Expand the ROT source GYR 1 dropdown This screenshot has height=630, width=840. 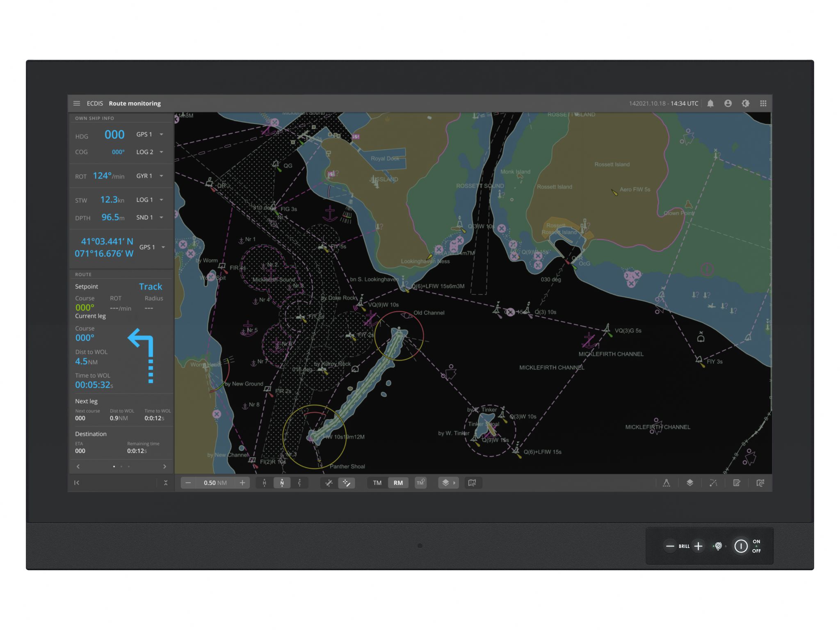[x=162, y=176]
